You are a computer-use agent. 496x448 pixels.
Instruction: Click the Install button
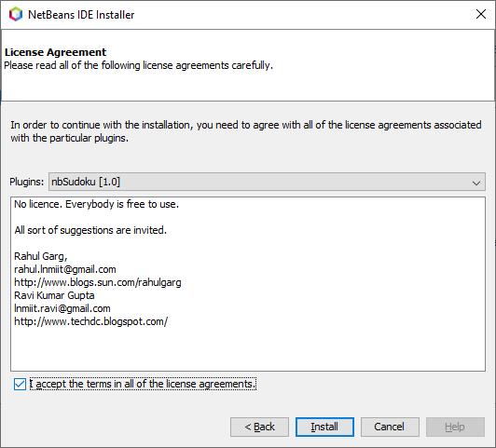point(324,427)
